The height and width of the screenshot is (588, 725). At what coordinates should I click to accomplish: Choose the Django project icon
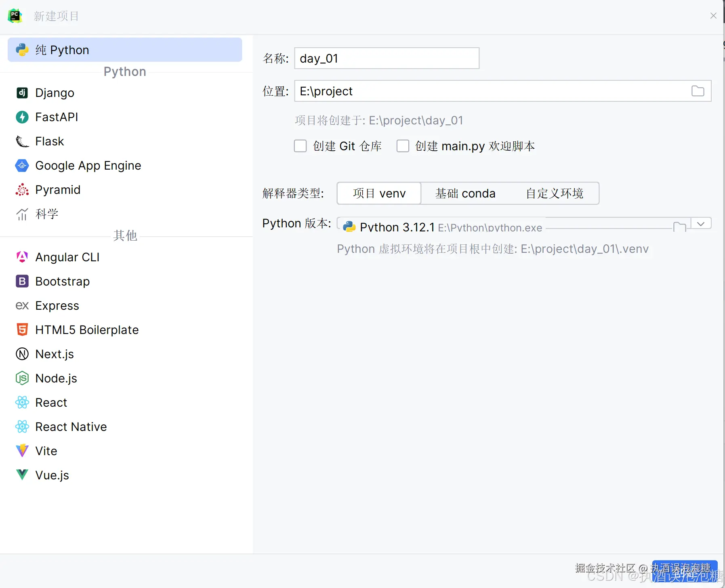22,93
